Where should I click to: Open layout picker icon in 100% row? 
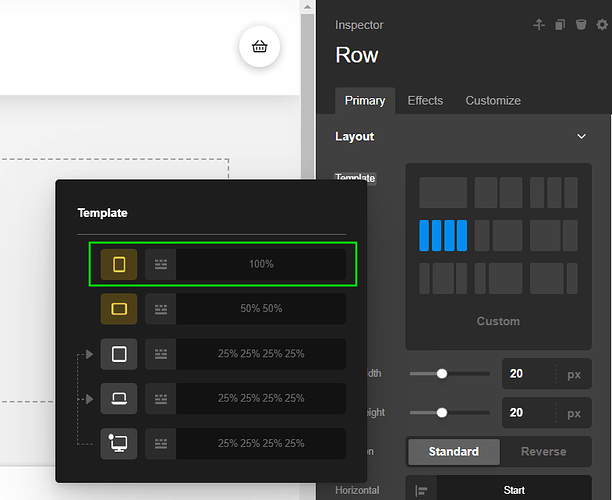[161, 264]
